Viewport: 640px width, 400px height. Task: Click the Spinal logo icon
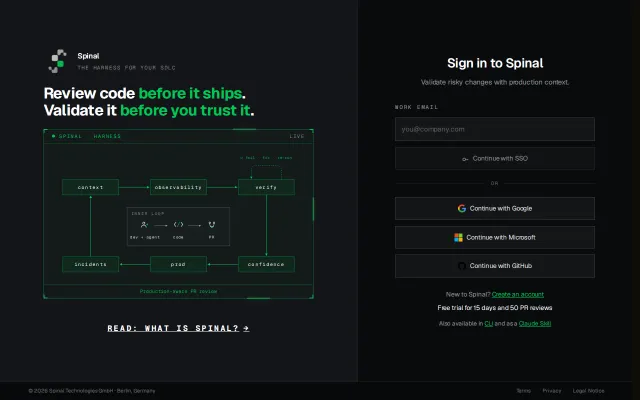[58, 61]
